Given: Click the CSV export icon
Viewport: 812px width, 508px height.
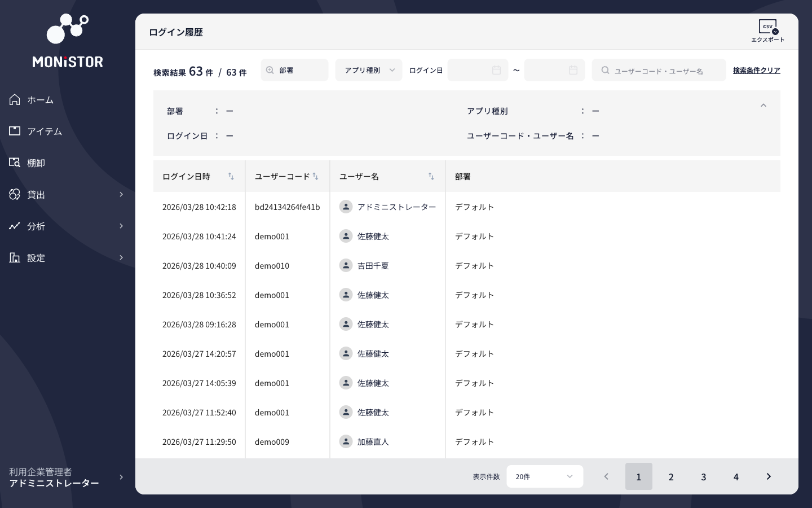Looking at the screenshot, I should [x=767, y=26].
